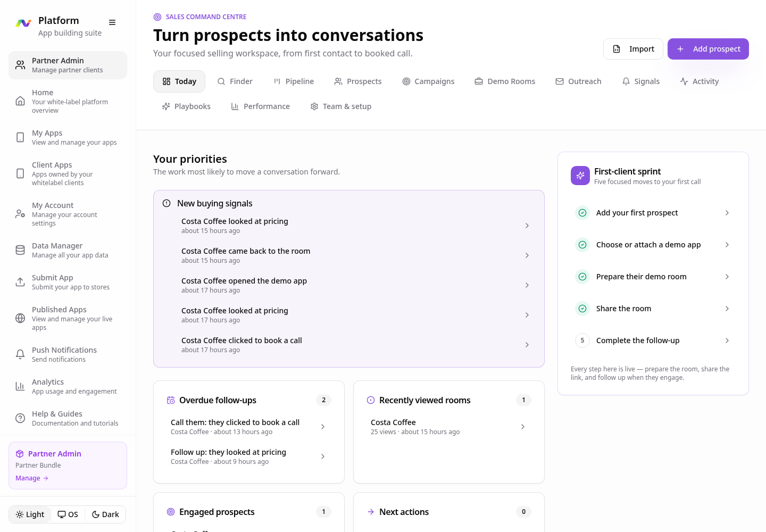The height and width of the screenshot is (532, 766).
Task: Open chevron for Call them overdue follow-up
Action: click(x=323, y=427)
